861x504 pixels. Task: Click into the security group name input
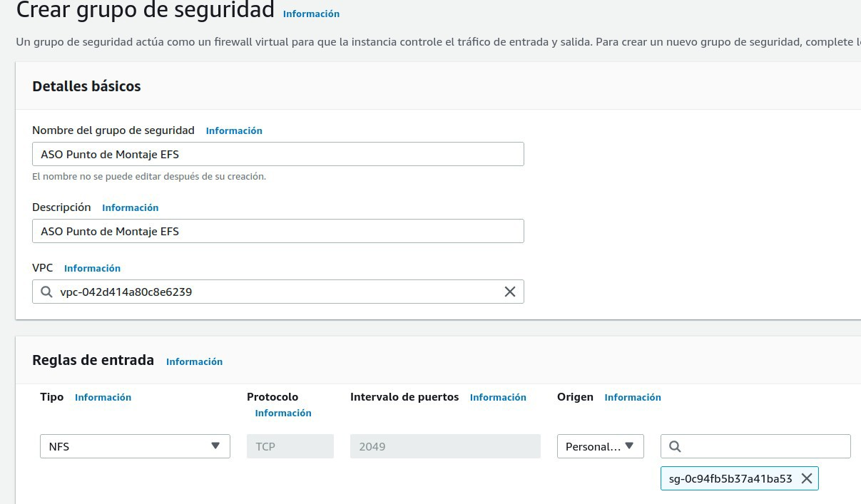click(x=278, y=154)
